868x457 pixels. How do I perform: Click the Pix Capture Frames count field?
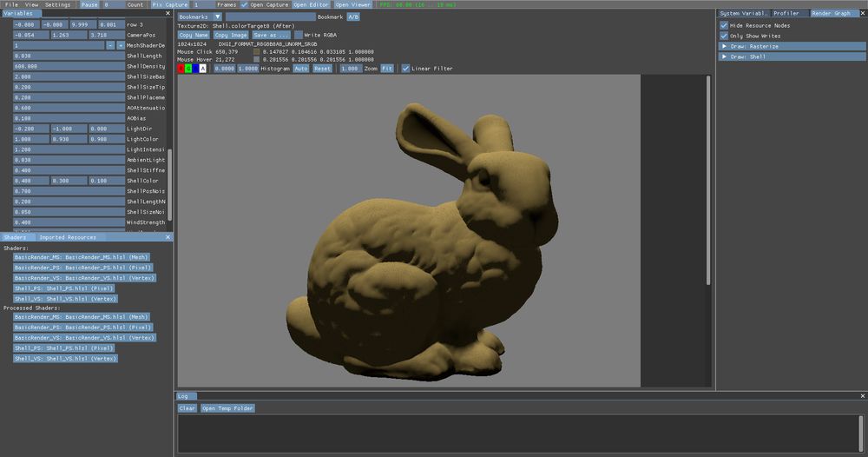click(203, 4)
